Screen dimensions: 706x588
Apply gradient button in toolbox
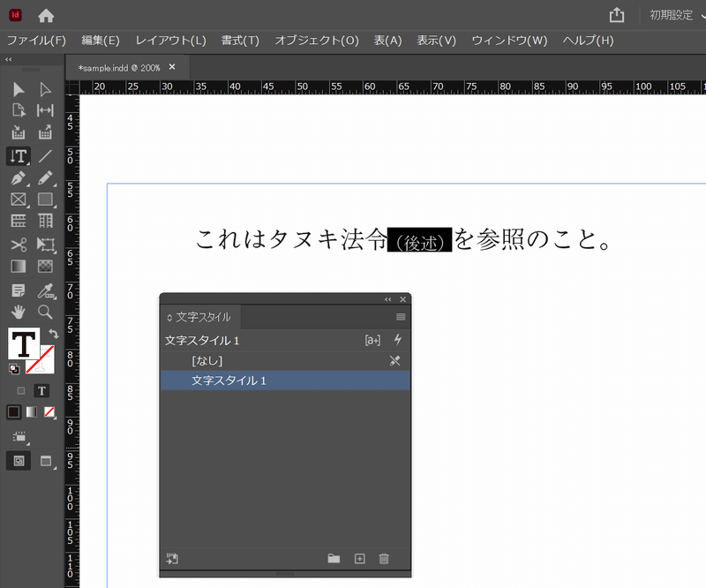click(32, 411)
